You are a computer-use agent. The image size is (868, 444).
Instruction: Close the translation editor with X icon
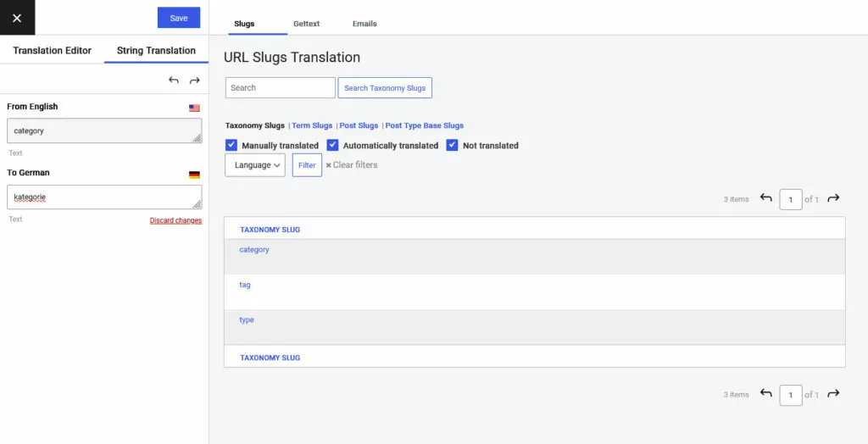(17, 18)
